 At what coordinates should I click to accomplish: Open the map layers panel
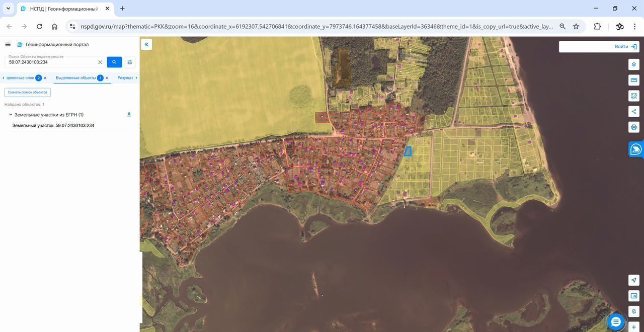coord(634,64)
